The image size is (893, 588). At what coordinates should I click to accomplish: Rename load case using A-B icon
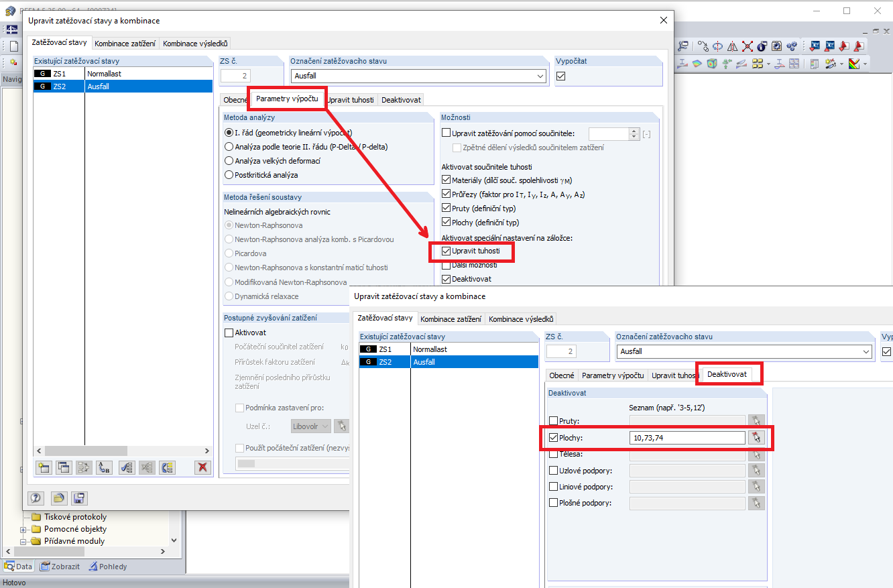(104, 467)
